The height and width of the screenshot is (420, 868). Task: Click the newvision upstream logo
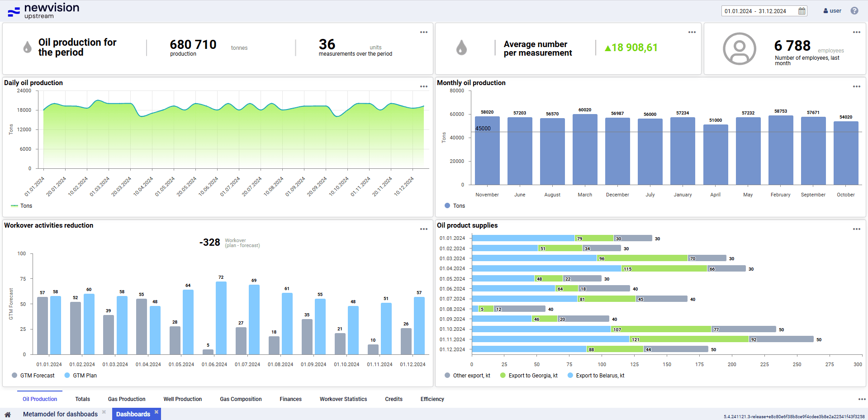pos(43,11)
